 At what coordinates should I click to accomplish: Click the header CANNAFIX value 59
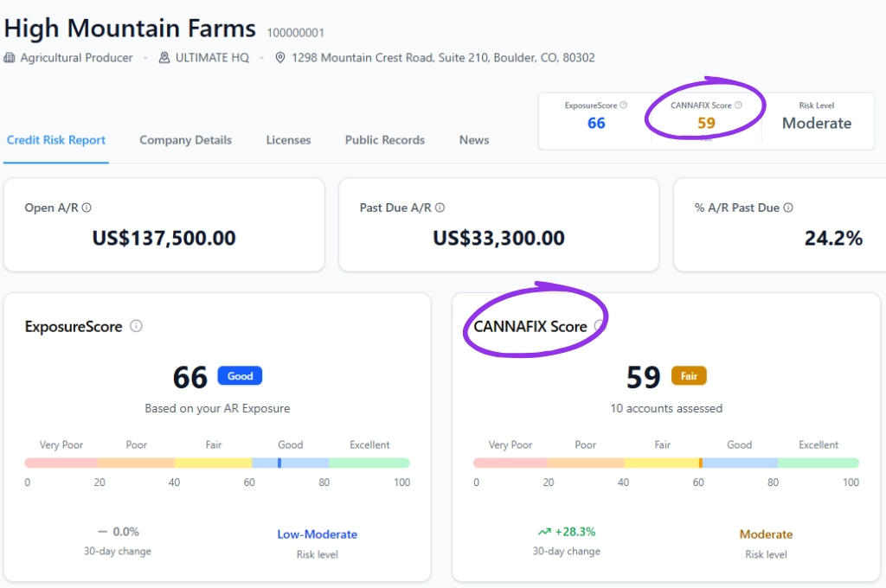point(706,123)
